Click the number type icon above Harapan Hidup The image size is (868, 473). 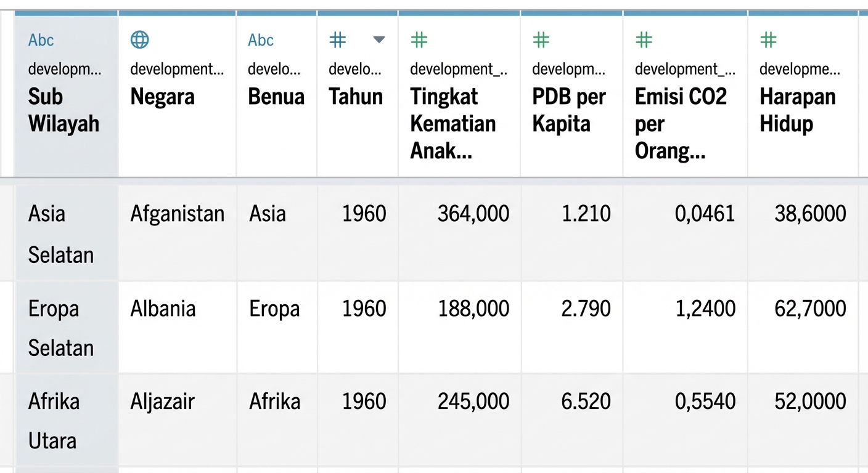click(x=769, y=41)
